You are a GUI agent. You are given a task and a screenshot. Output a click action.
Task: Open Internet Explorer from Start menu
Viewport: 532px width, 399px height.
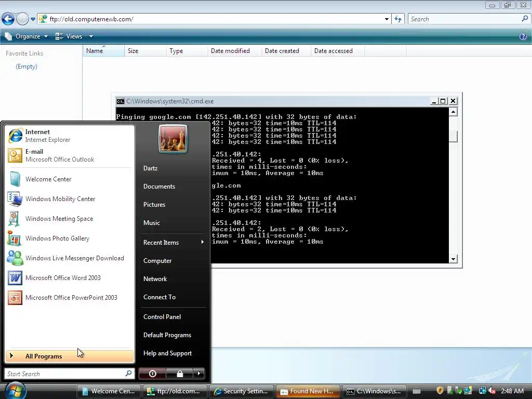70,136
